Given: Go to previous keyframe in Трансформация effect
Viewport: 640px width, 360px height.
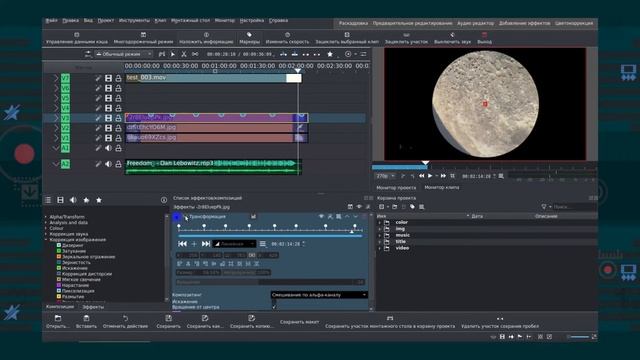Looking at the screenshot, I should click(x=182, y=244).
